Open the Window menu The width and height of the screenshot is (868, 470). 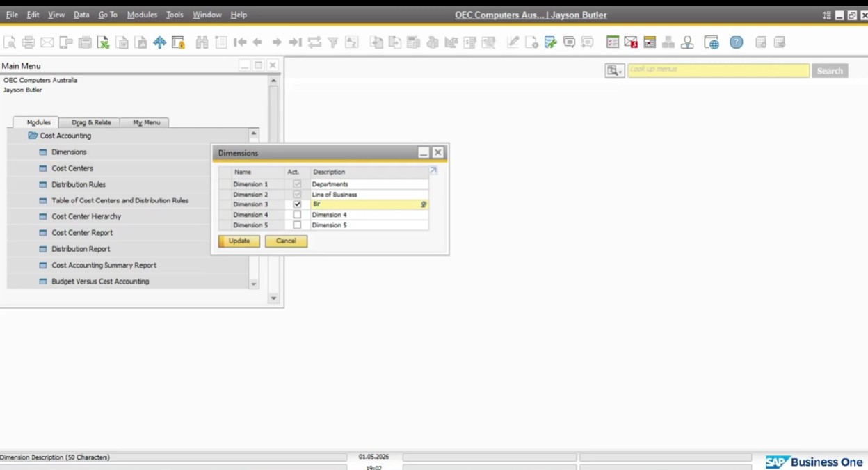[207, 15]
